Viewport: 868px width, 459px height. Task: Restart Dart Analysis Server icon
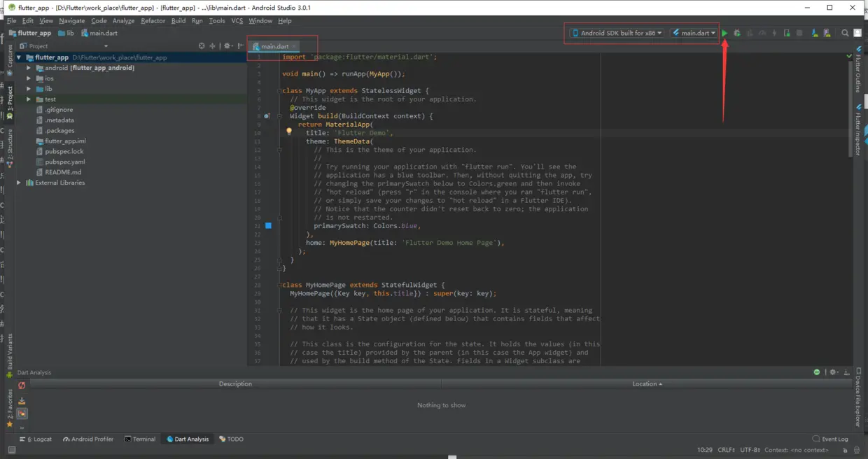pyautogui.click(x=22, y=386)
